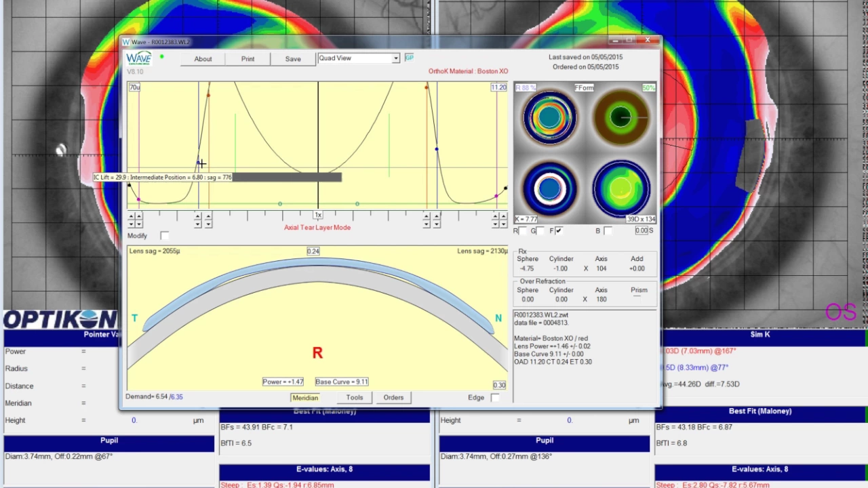Click the magenta OS label in background window
The image size is (868, 488).
pos(841,312)
